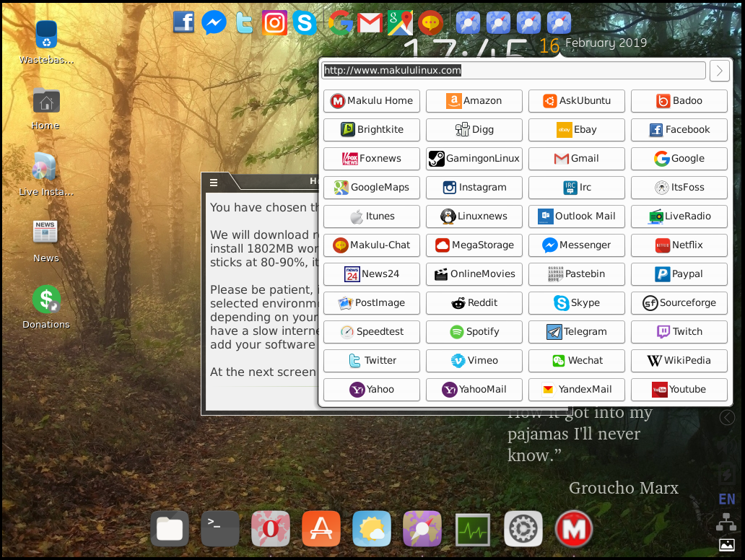Screen dimensions: 745x560
Task: Open the Opera browser in the dock
Action: [270, 528]
